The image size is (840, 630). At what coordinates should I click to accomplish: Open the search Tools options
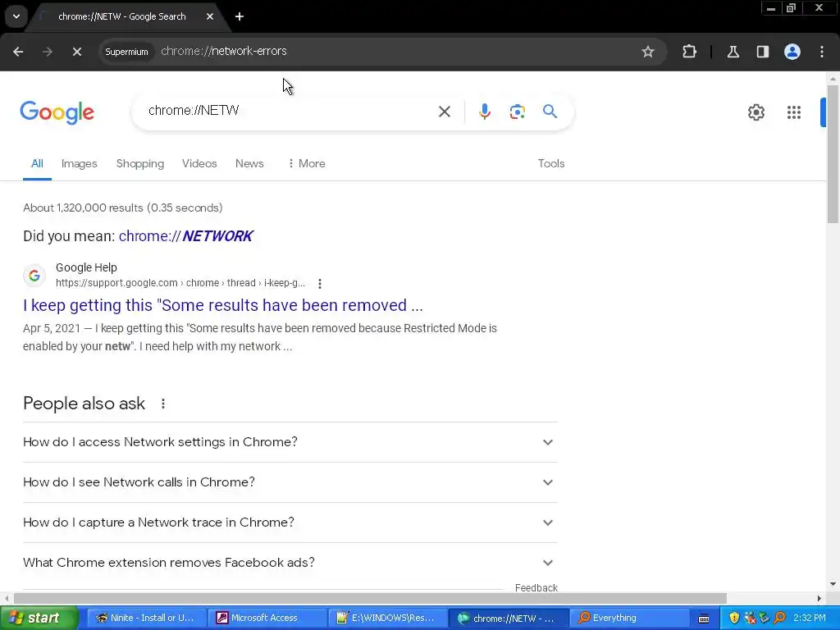(551, 163)
